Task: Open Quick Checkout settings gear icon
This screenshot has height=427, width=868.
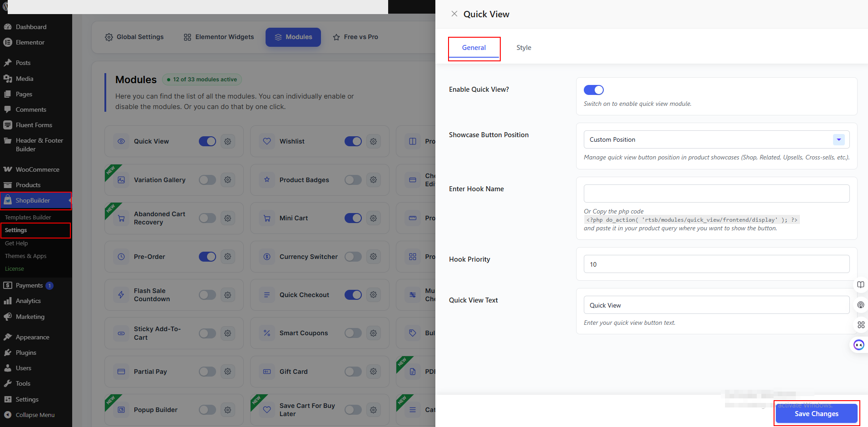Action: pos(373,295)
